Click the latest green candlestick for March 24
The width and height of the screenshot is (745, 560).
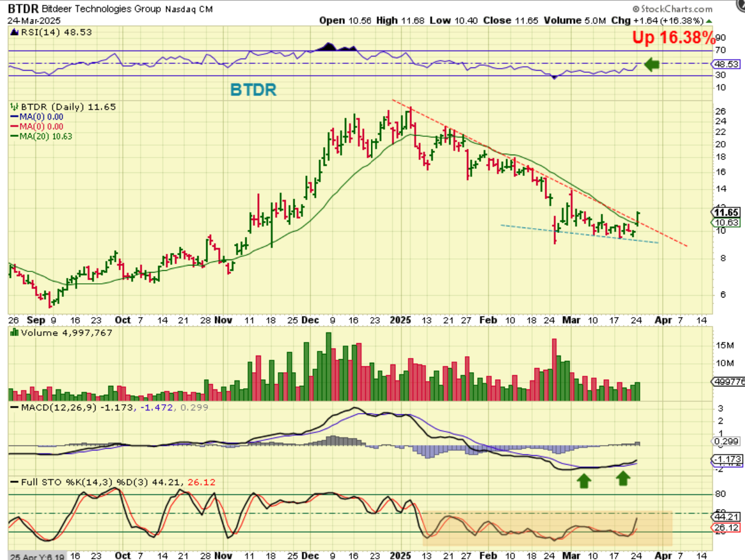[x=638, y=217]
